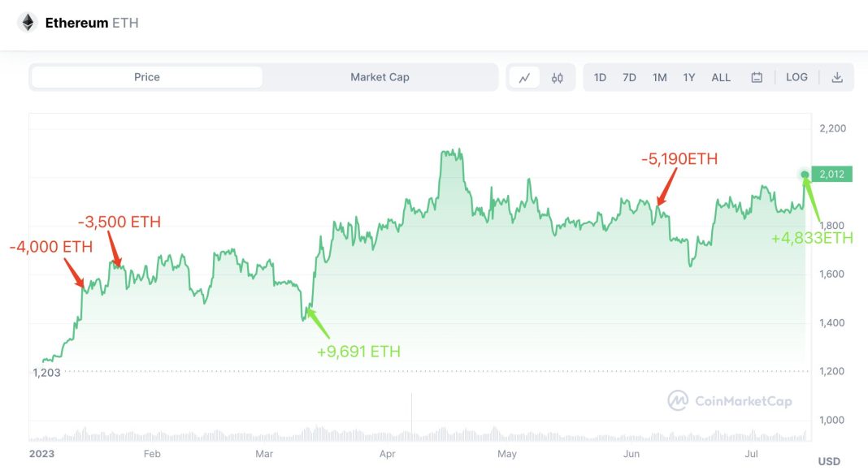Toggle LOG scale on the chart
Screen dimensions: 868x475
pos(796,77)
